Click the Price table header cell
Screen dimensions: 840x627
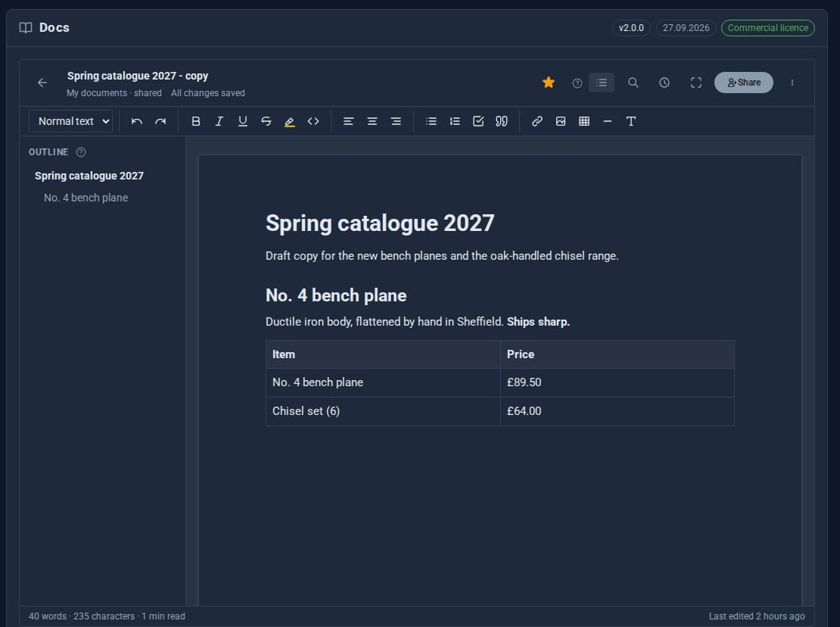point(618,354)
